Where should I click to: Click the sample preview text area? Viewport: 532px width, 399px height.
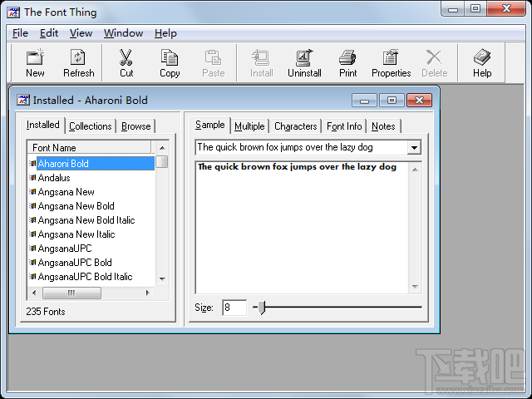(302, 228)
